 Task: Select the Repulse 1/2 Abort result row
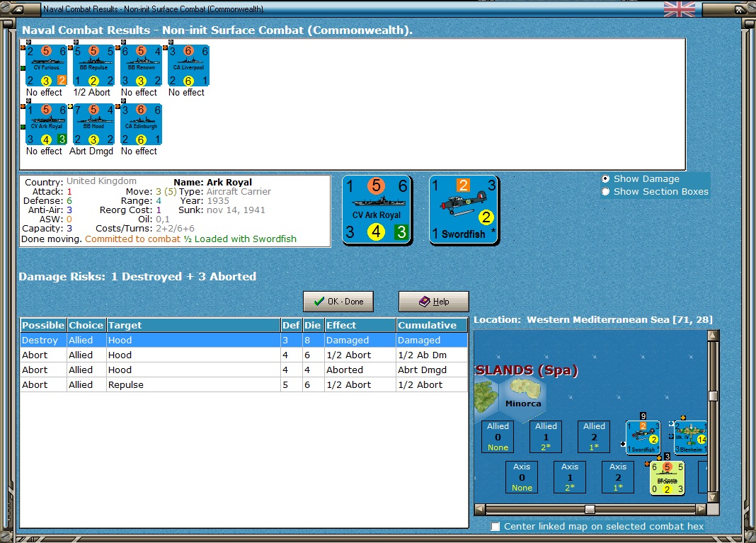(x=244, y=385)
